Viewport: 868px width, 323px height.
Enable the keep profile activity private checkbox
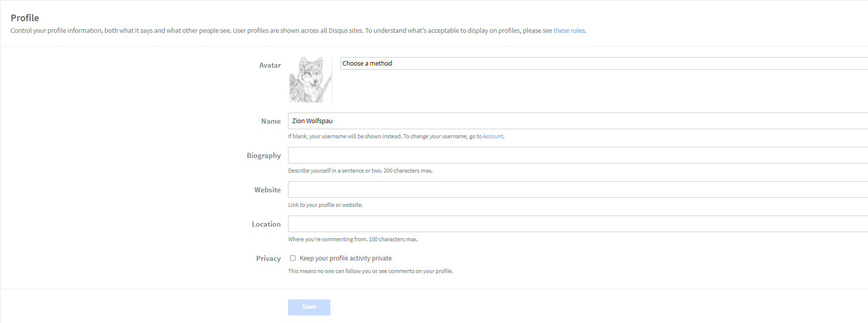293,258
